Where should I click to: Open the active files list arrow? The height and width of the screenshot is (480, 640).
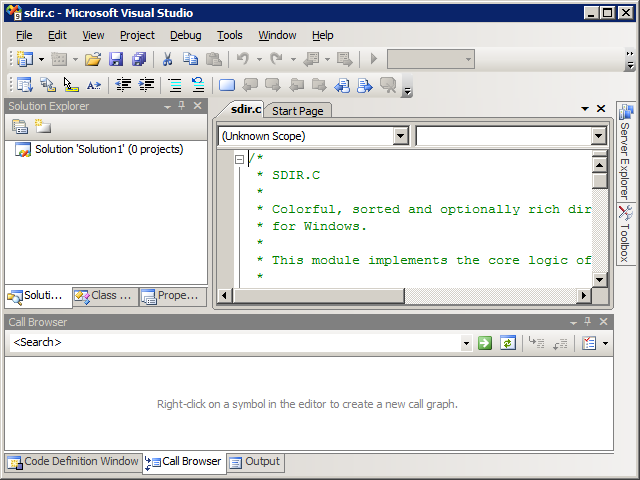click(585, 109)
